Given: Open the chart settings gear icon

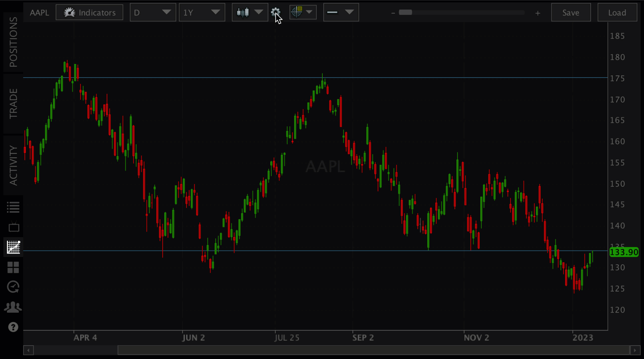Looking at the screenshot, I should tap(275, 12).
